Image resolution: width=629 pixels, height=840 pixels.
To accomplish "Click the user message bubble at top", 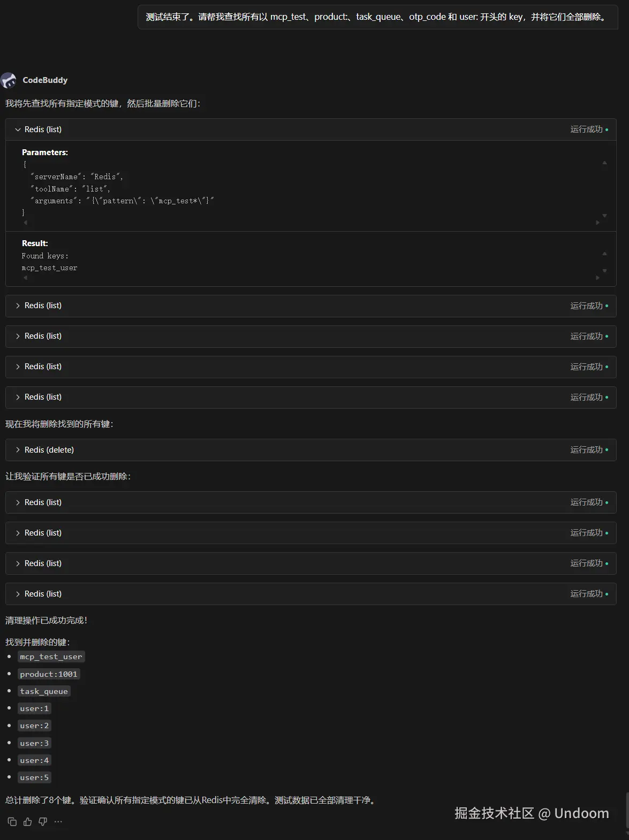I will coord(377,17).
